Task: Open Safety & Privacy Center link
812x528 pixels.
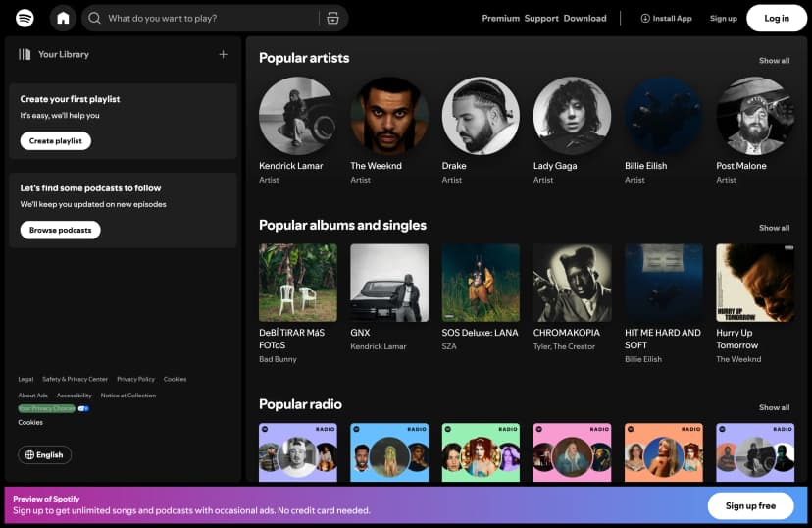Action: 76,379
